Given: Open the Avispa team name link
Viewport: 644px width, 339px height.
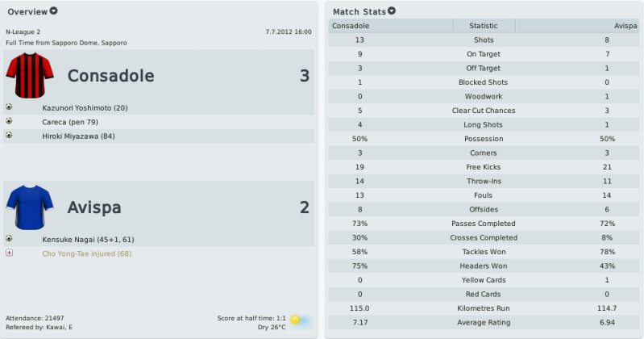Looking at the screenshot, I should pyautogui.click(x=94, y=207).
